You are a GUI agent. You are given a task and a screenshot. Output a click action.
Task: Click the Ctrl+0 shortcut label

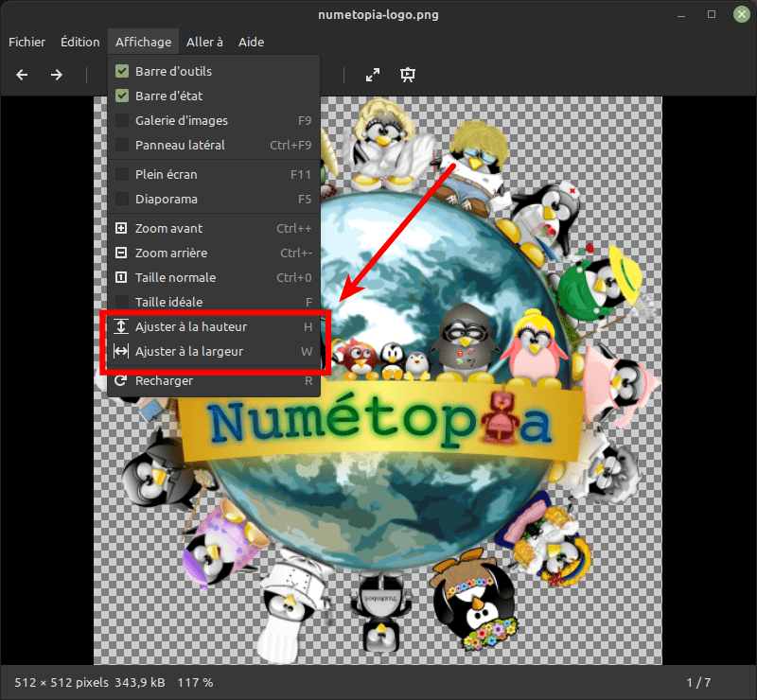[x=294, y=277]
